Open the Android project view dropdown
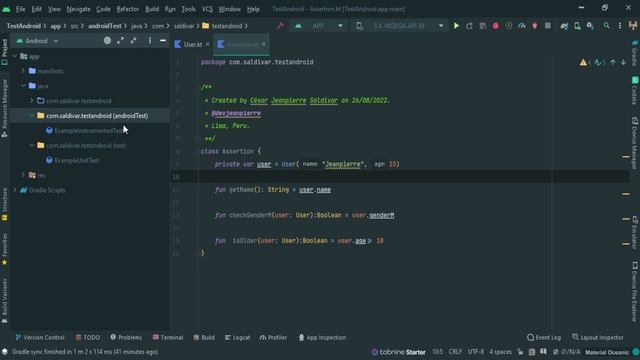 pyautogui.click(x=38, y=41)
